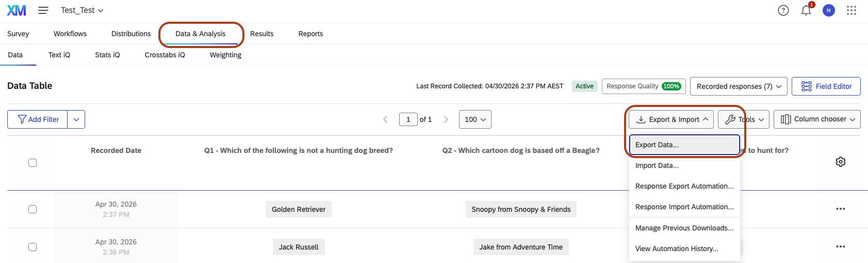Switch to the Reports tab

pos(310,34)
